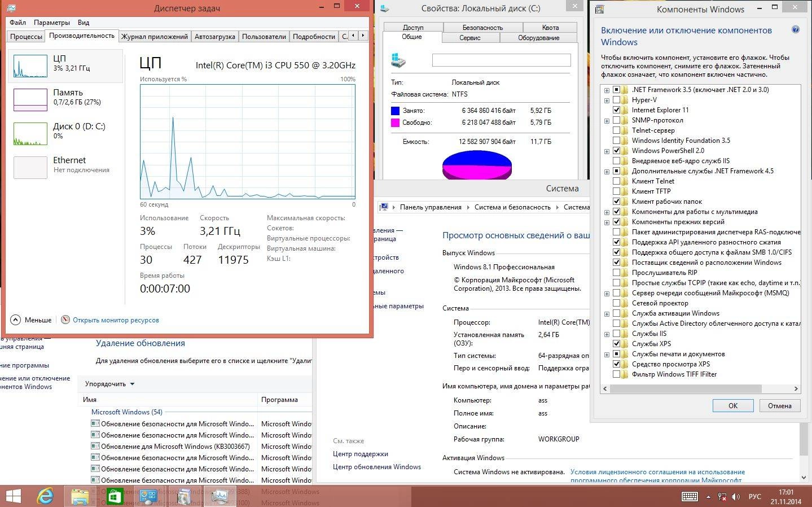Expand Службы печати и документов node
The width and height of the screenshot is (812, 507).
coord(607,354)
